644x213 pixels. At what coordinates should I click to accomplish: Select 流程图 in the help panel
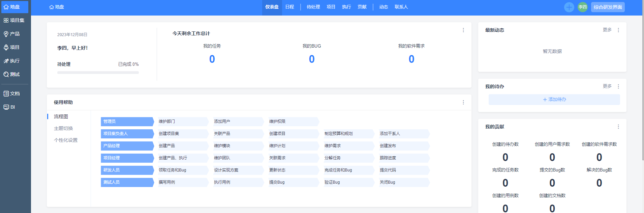(x=61, y=116)
